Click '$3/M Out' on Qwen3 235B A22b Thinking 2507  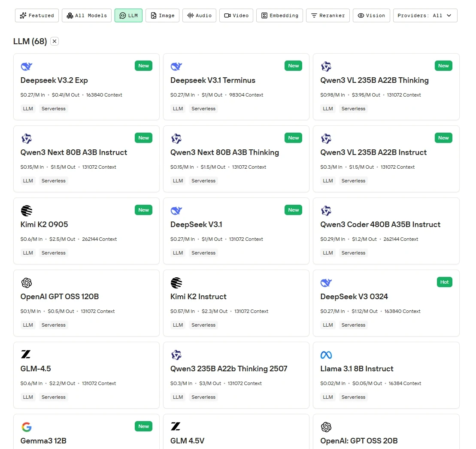pos(210,383)
